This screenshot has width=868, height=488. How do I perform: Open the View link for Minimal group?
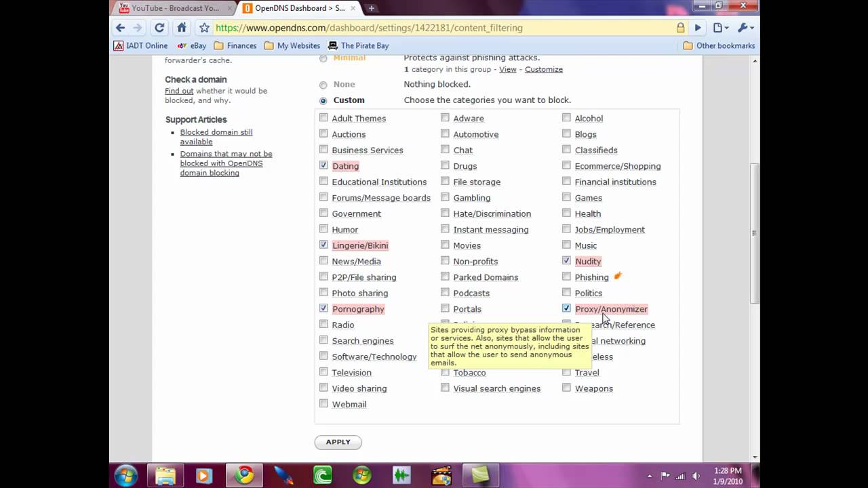pos(508,69)
